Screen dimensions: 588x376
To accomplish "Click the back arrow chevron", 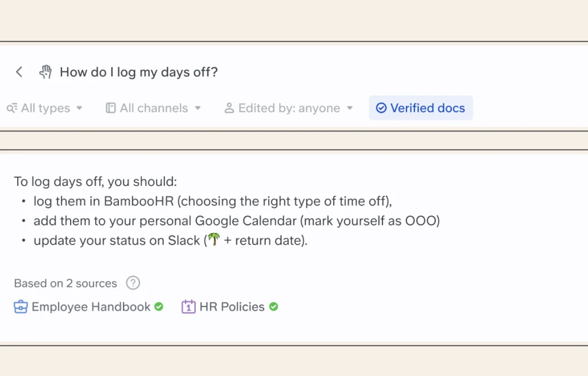I will click(x=19, y=72).
